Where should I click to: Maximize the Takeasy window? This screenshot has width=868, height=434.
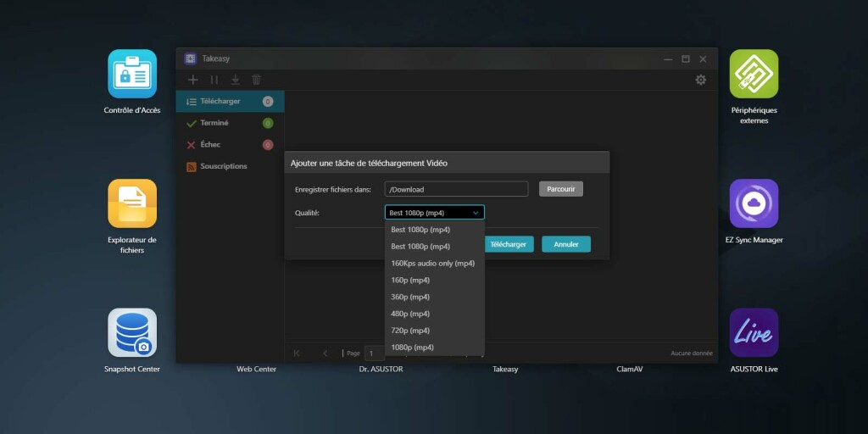(685, 59)
